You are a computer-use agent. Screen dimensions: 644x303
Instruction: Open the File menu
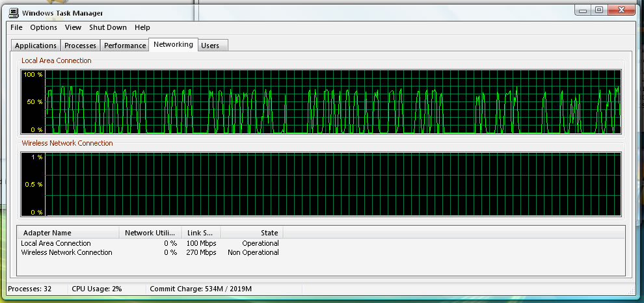coord(16,27)
